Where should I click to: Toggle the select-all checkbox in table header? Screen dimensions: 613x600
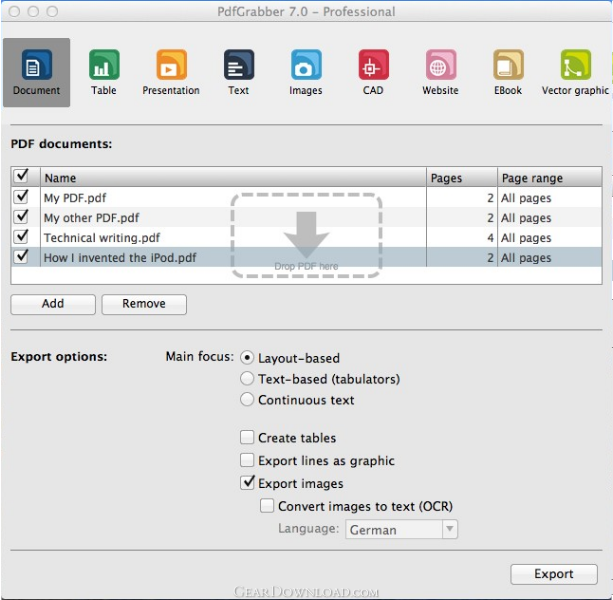[21, 176]
